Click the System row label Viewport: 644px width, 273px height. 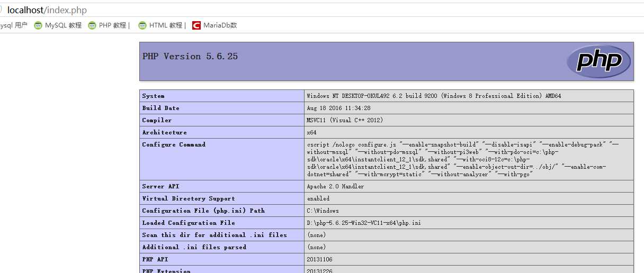pos(153,96)
